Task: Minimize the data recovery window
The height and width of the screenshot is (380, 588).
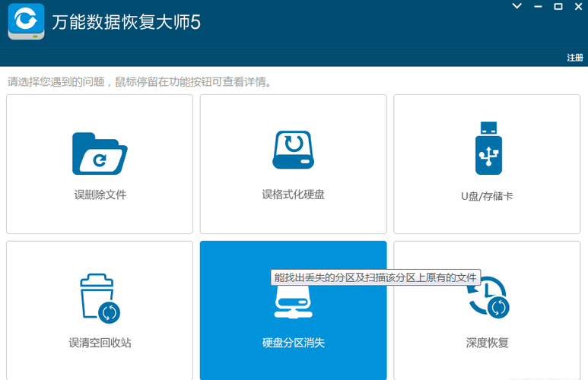Action: tap(539, 6)
